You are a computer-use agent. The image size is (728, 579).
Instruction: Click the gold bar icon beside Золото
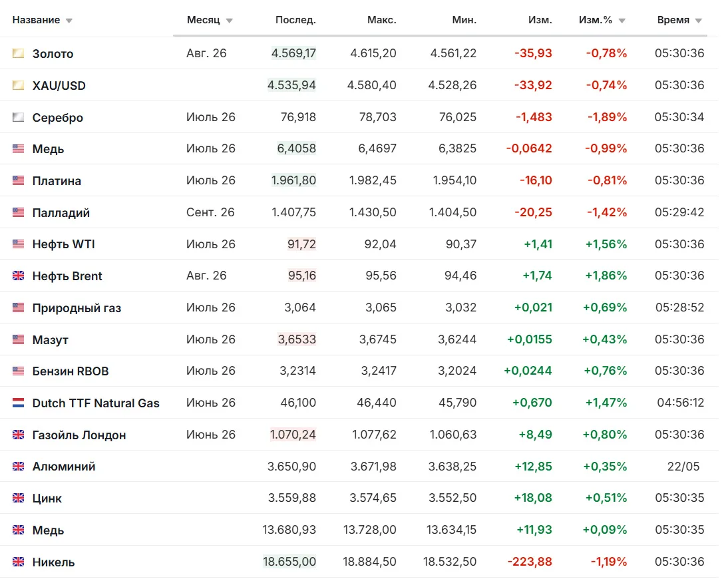point(18,53)
